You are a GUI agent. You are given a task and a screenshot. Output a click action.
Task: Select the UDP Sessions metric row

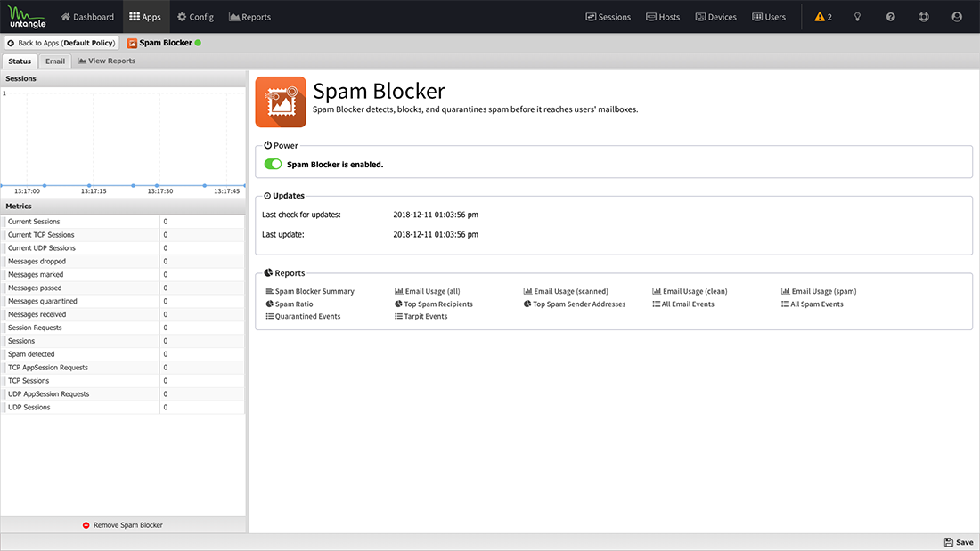coord(123,408)
